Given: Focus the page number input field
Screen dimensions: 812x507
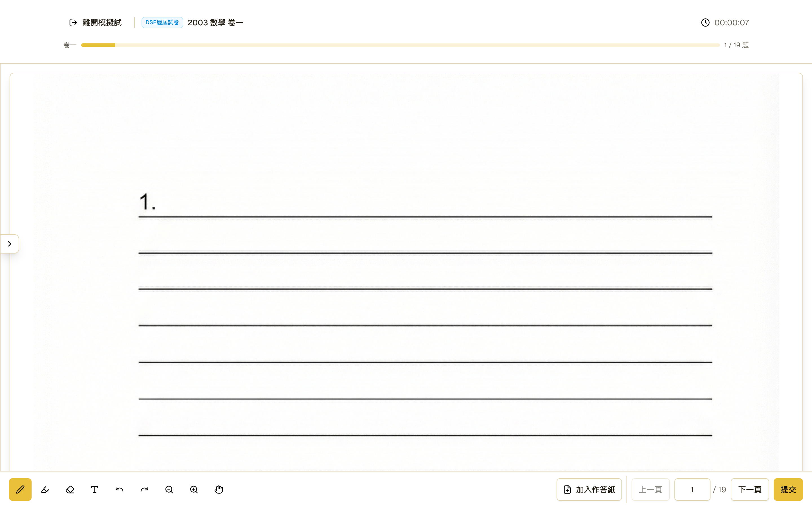Looking at the screenshot, I should click(x=692, y=489).
